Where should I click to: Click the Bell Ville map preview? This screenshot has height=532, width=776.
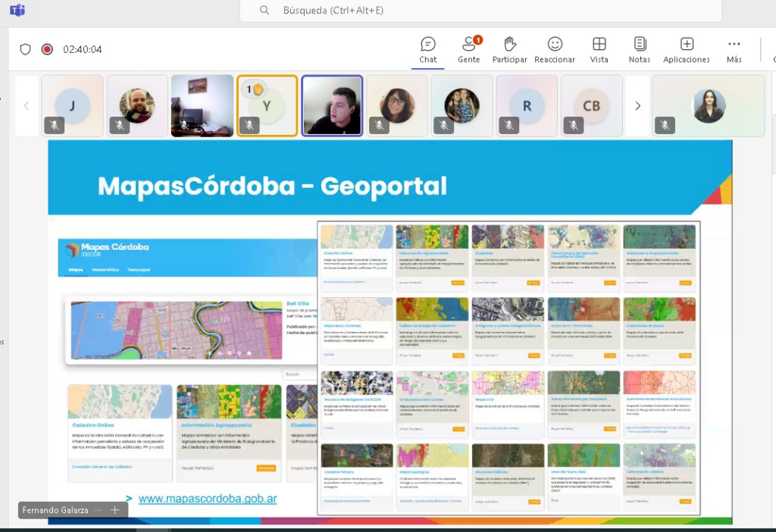click(177, 330)
